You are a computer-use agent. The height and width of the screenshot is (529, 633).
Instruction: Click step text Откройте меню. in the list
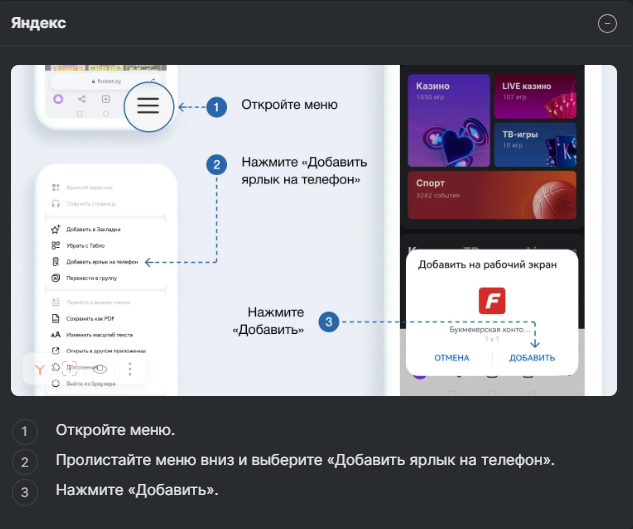115,430
